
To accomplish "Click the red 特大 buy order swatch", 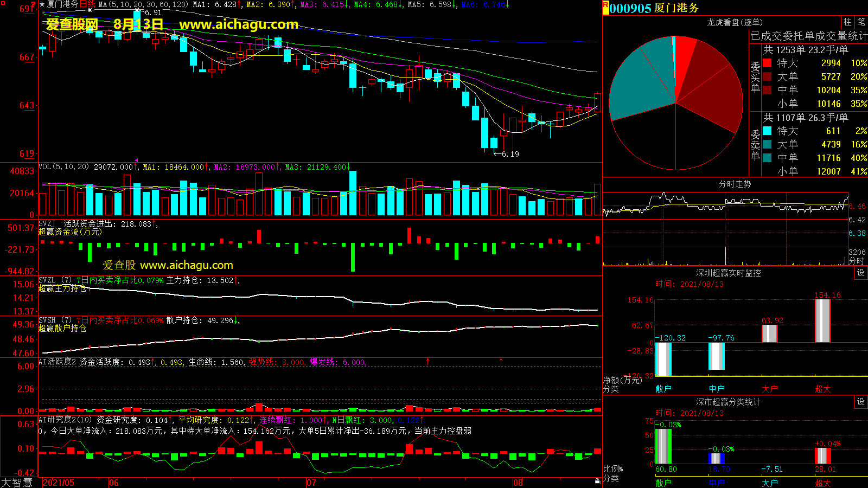I will coord(767,63).
